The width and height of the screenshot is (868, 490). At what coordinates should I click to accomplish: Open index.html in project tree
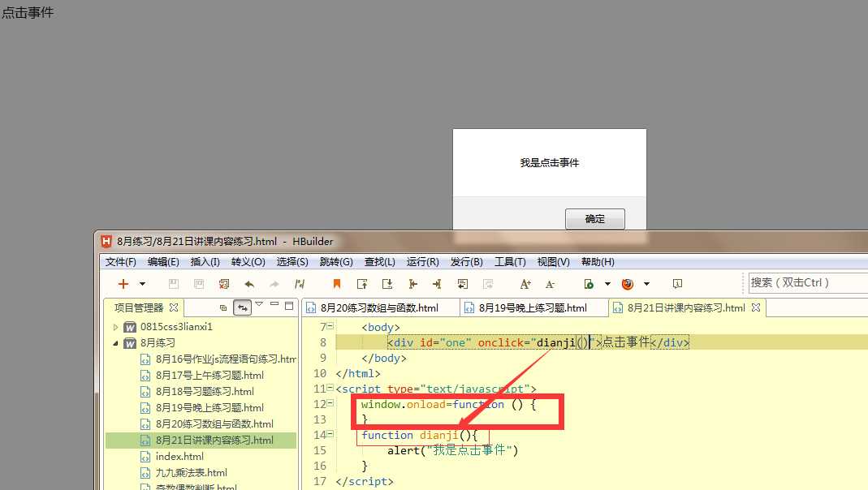179,456
